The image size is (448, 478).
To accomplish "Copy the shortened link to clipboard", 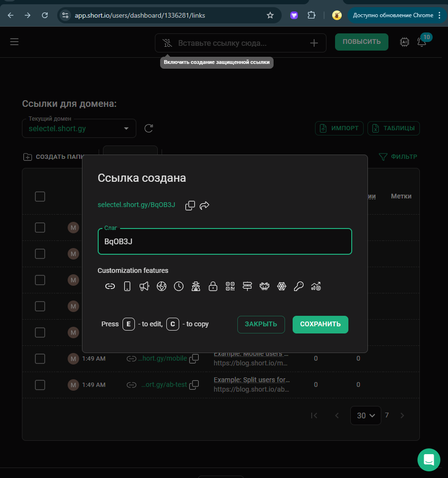I will (x=190, y=205).
